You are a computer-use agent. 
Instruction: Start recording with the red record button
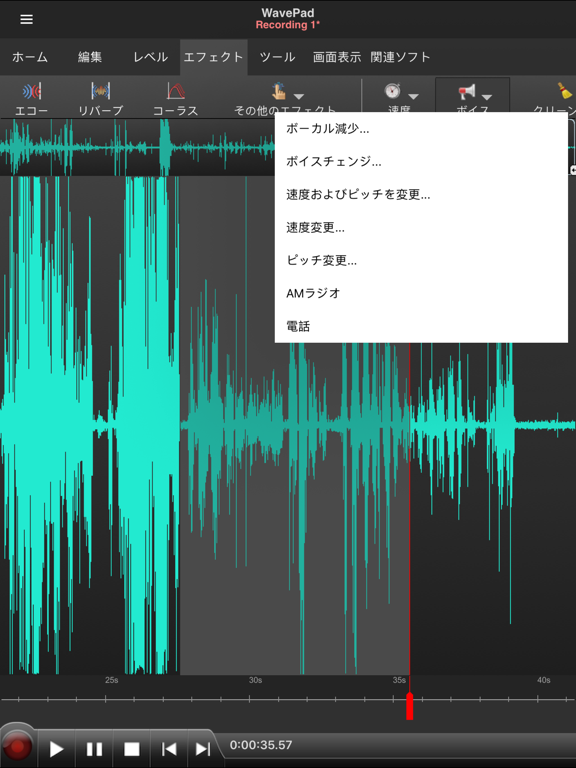pyautogui.click(x=18, y=746)
